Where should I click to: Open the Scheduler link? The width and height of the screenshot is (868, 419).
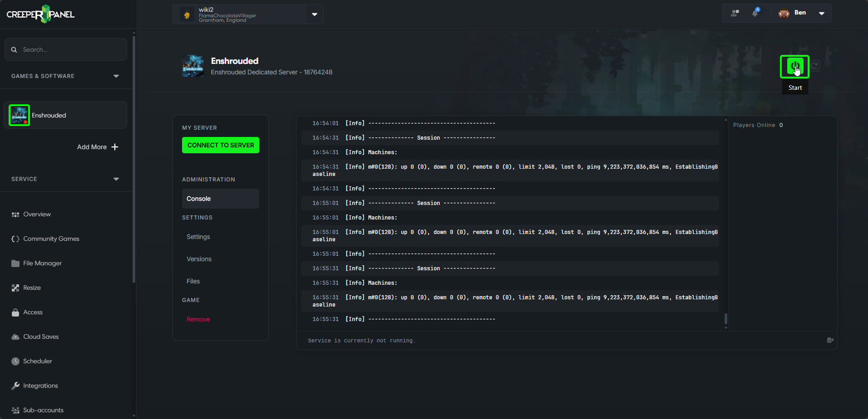point(38,361)
